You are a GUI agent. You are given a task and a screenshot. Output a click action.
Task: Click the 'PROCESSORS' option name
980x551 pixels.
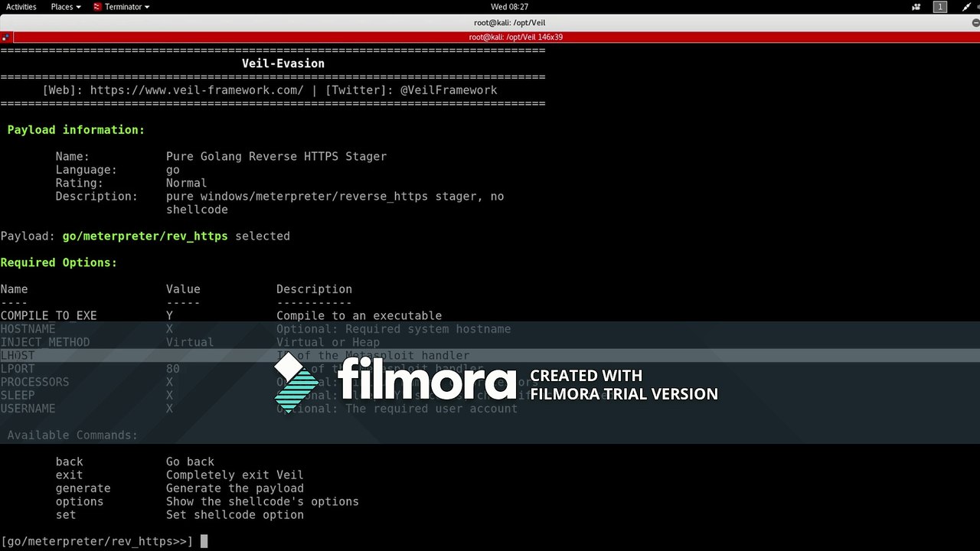point(34,382)
